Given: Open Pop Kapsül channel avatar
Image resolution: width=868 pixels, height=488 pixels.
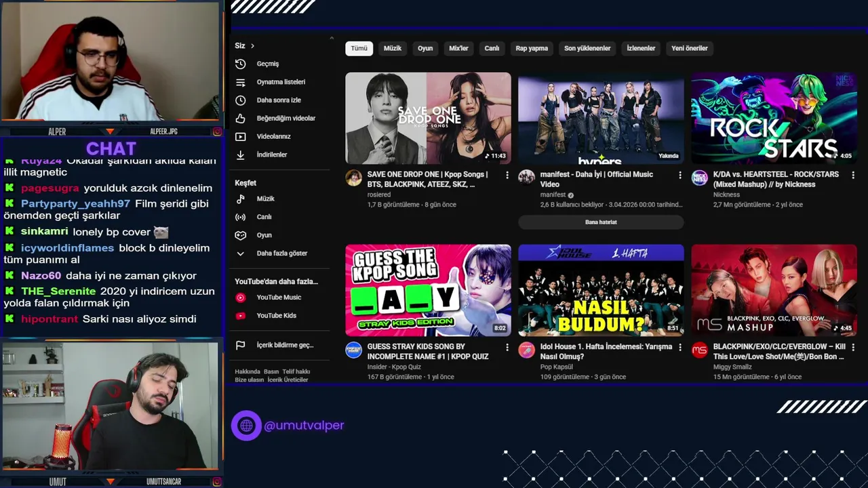Looking at the screenshot, I should pyautogui.click(x=526, y=350).
